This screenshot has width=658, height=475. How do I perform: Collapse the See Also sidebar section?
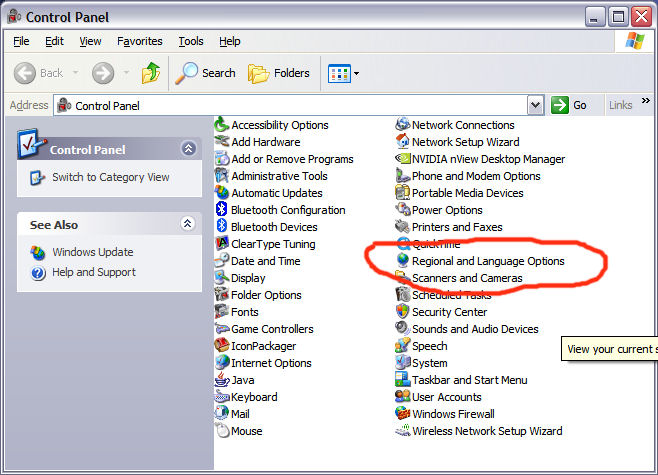pos(188,224)
